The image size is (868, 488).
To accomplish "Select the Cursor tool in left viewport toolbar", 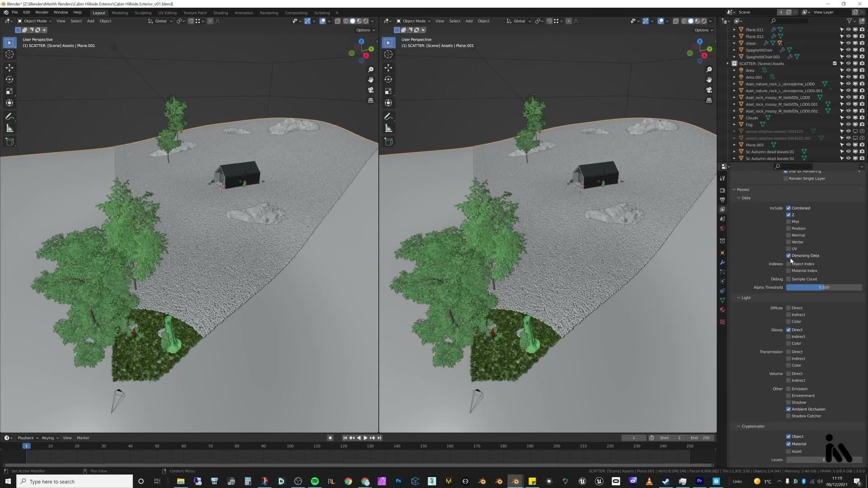I will coord(9,54).
